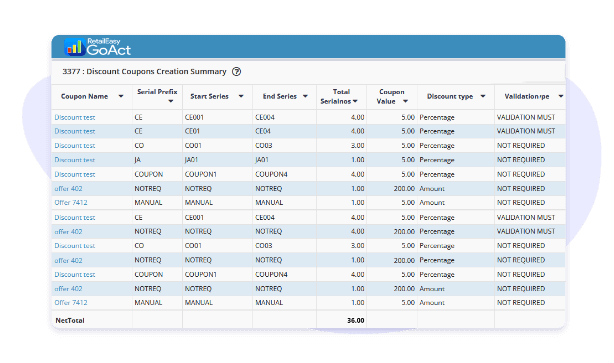Expand the Coupon Value column dropdown arrow
Image resolution: width=614 pixels, height=363 pixels.
406,101
